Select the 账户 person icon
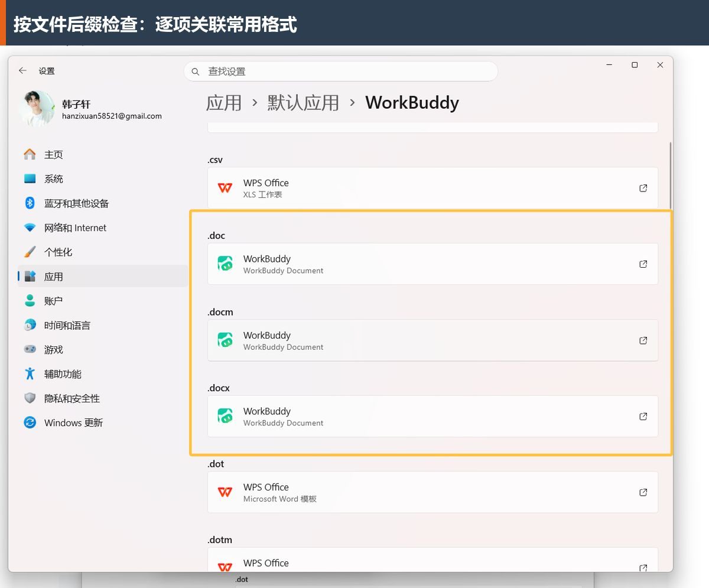 click(30, 301)
